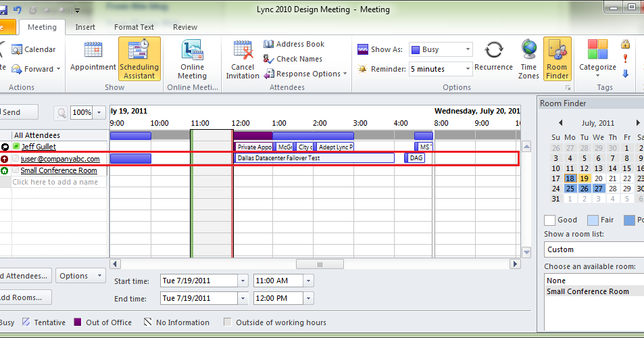This screenshot has width=644, height=338.
Task: Click the Add Rooms button
Action: (26, 297)
